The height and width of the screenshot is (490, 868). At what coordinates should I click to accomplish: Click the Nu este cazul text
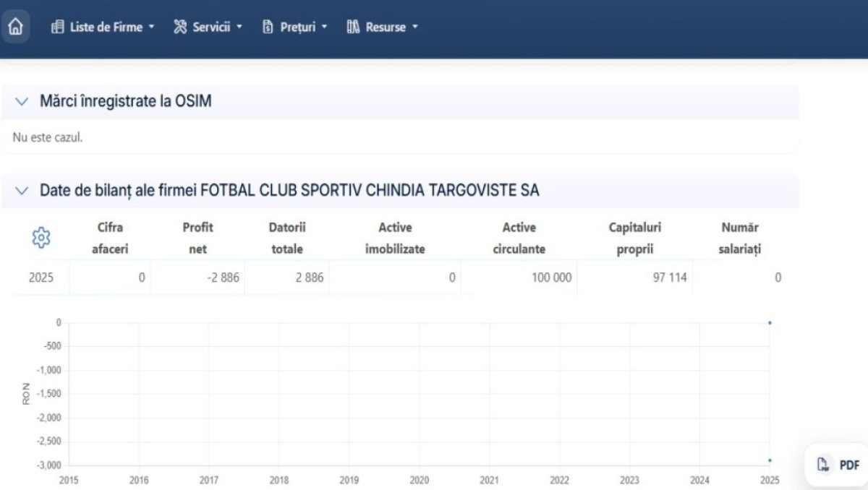(48, 137)
